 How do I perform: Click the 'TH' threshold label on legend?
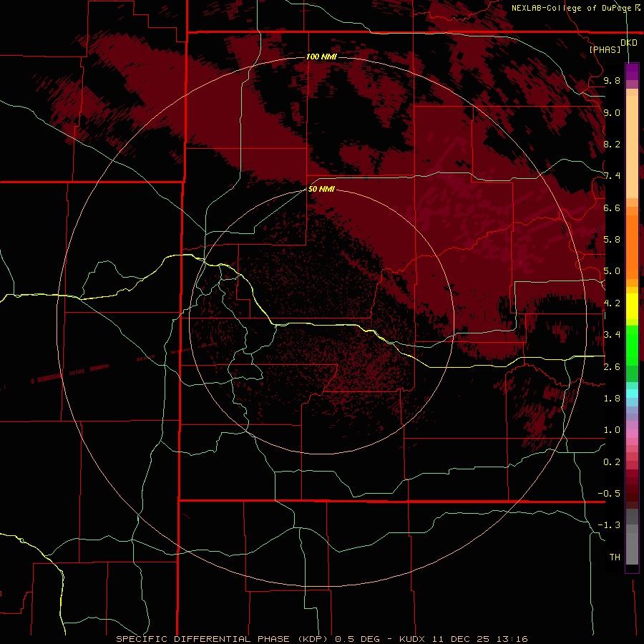pos(615,557)
